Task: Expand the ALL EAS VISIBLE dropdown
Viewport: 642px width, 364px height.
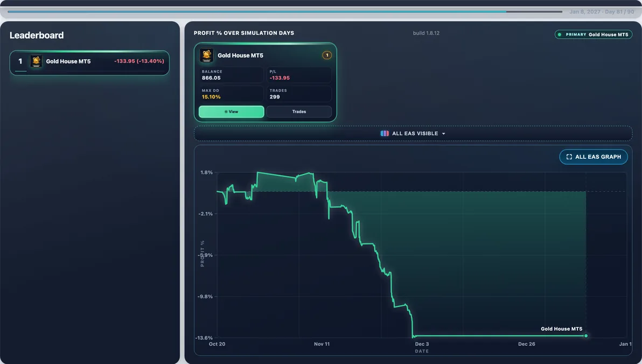Action: tap(413, 134)
